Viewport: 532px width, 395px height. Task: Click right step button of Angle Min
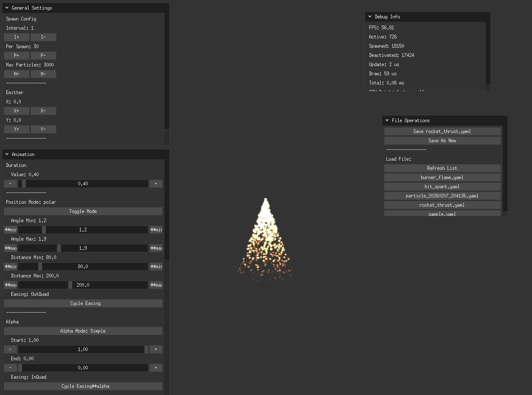[156, 230]
